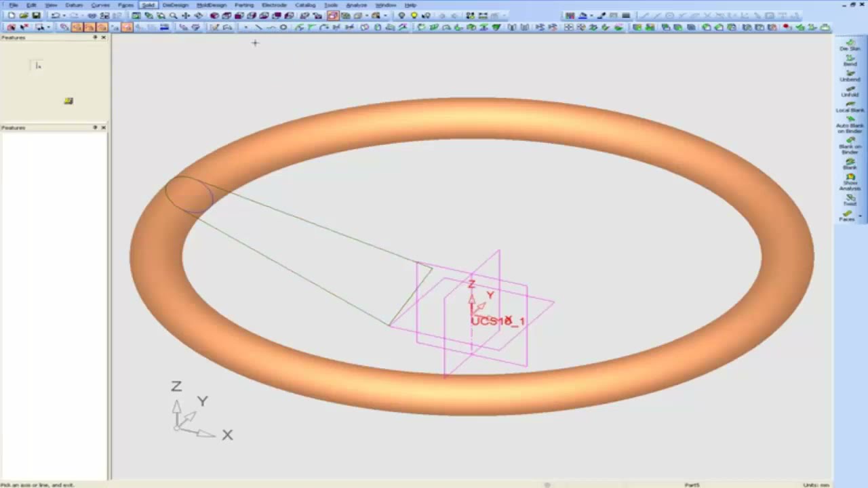Click the Units: mm status indicator
868x488 pixels.
pos(816,485)
